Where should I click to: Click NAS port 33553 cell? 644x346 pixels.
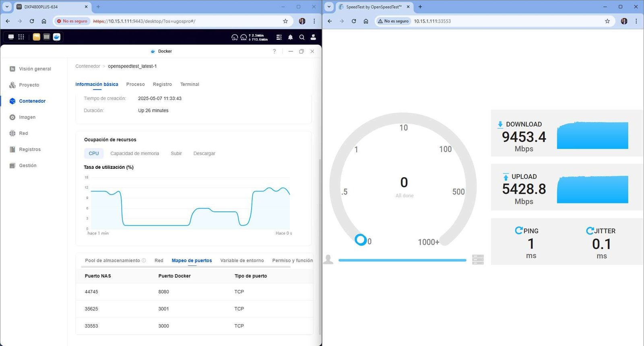91,326
